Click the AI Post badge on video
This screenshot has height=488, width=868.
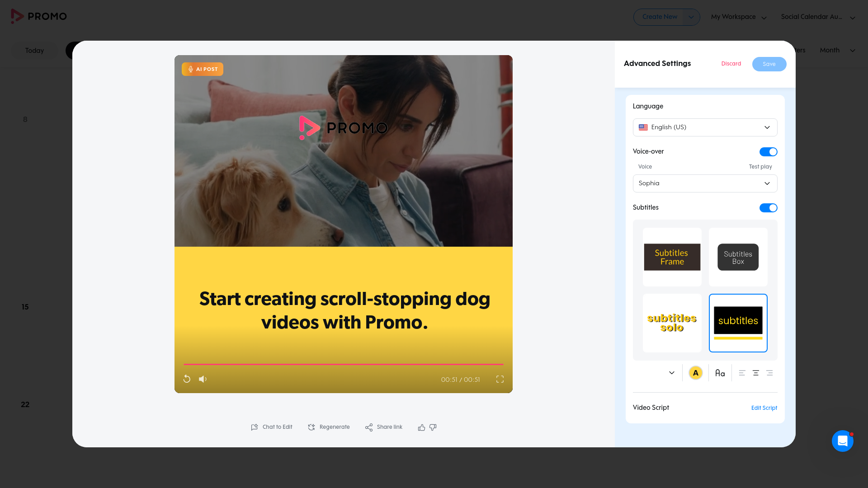[x=203, y=69]
